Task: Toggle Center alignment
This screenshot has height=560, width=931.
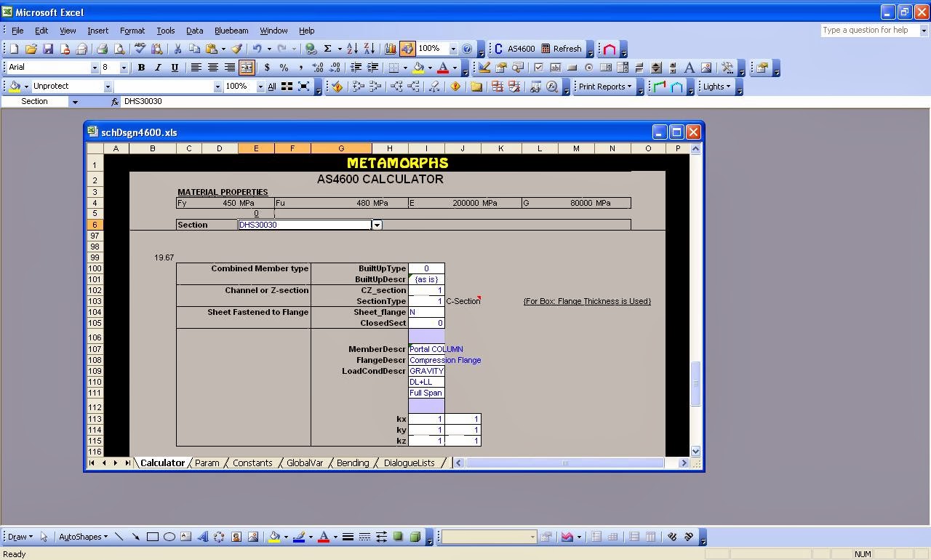Action: (213, 68)
